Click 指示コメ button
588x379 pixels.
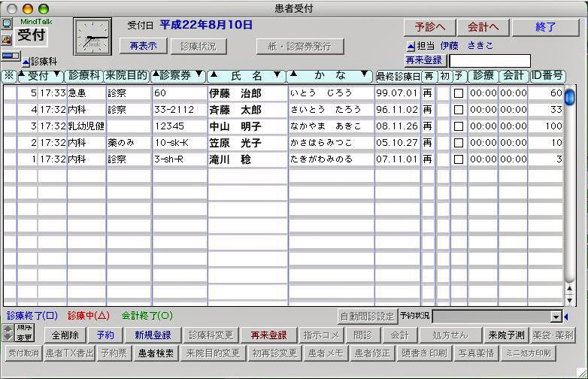pos(321,335)
